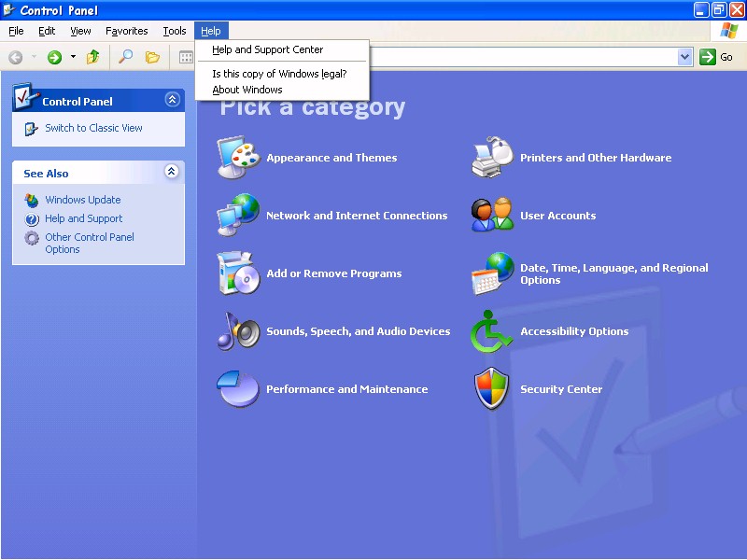
Task: Open Performance and Maintenance link
Action: (346, 389)
